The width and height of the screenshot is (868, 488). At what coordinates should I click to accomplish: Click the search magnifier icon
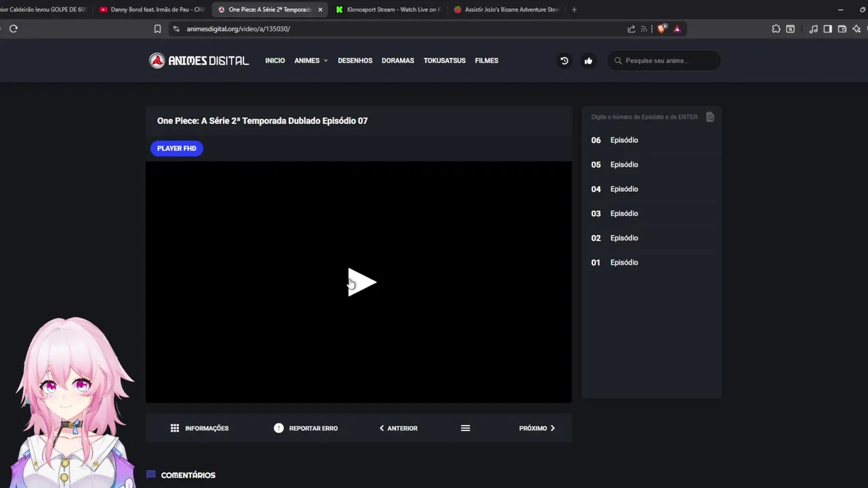[618, 60]
